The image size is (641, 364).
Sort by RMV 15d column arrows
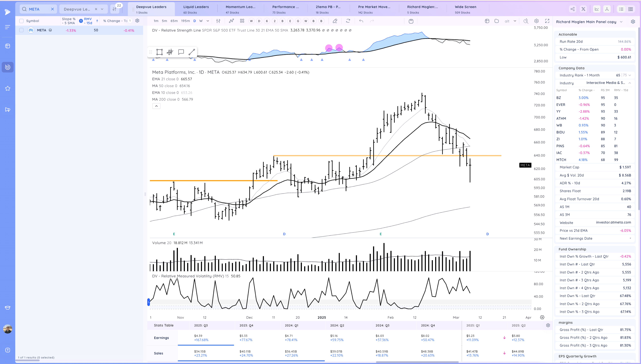(97, 21)
